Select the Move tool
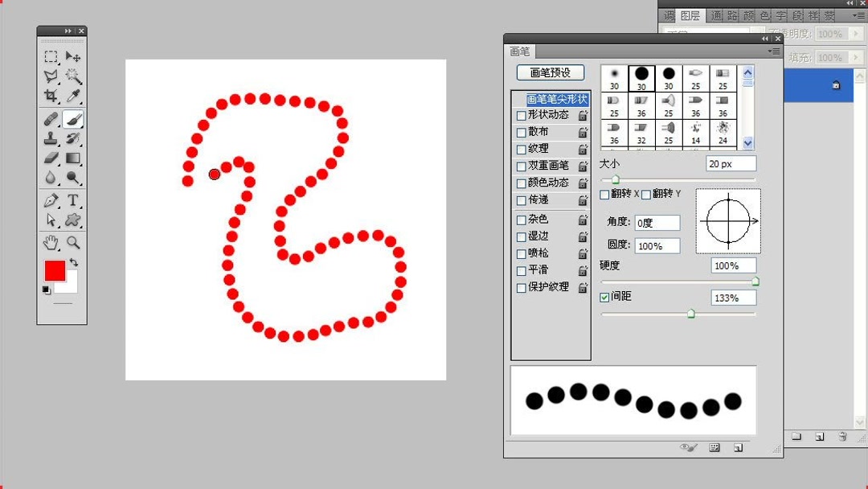 [72, 57]
